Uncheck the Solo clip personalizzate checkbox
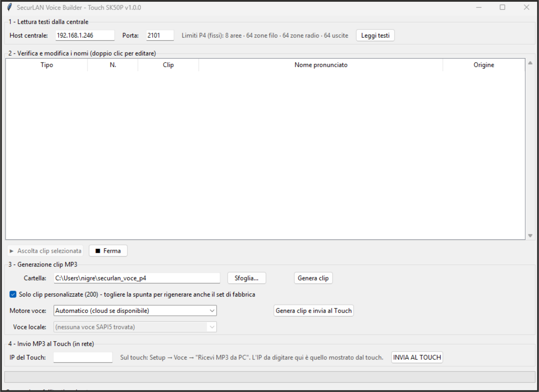 13,294
